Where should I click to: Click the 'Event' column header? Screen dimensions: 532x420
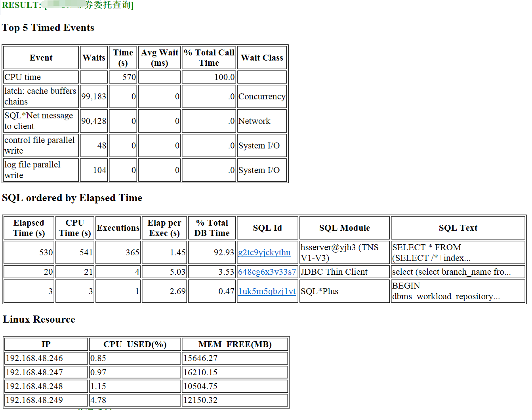(x=41, y=58)
